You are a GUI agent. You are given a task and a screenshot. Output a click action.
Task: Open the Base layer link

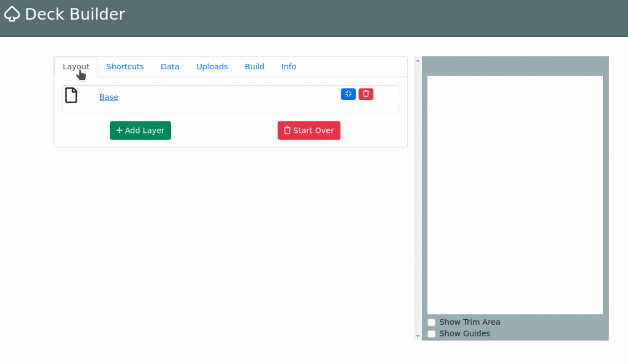(109, 97)
